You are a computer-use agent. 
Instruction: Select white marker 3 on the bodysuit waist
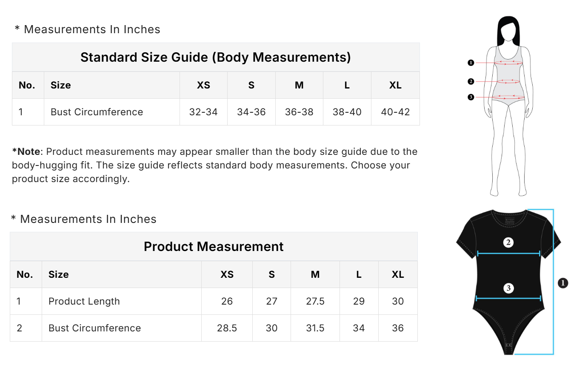point(508,288)
